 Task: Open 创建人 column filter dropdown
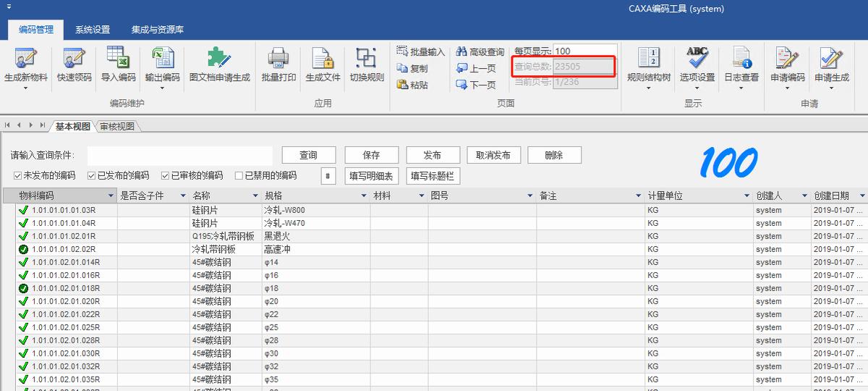coord(805,196)
